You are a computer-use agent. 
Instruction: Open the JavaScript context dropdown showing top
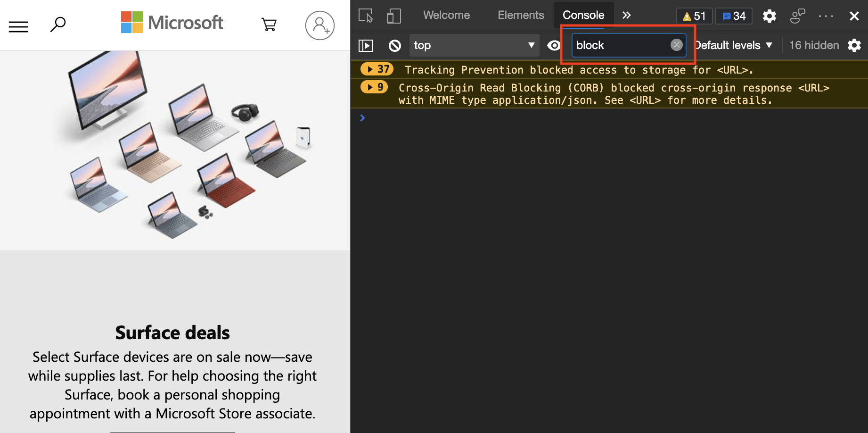pyautogui.click(x=474, y=45)
